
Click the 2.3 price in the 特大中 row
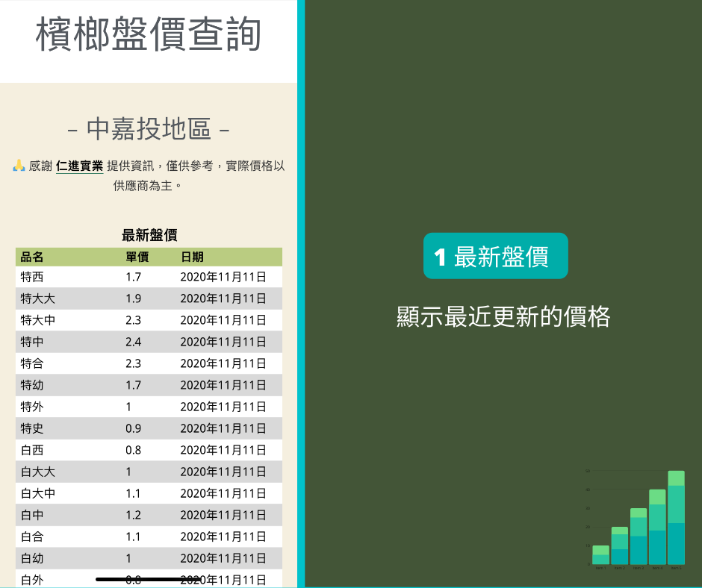133,320
